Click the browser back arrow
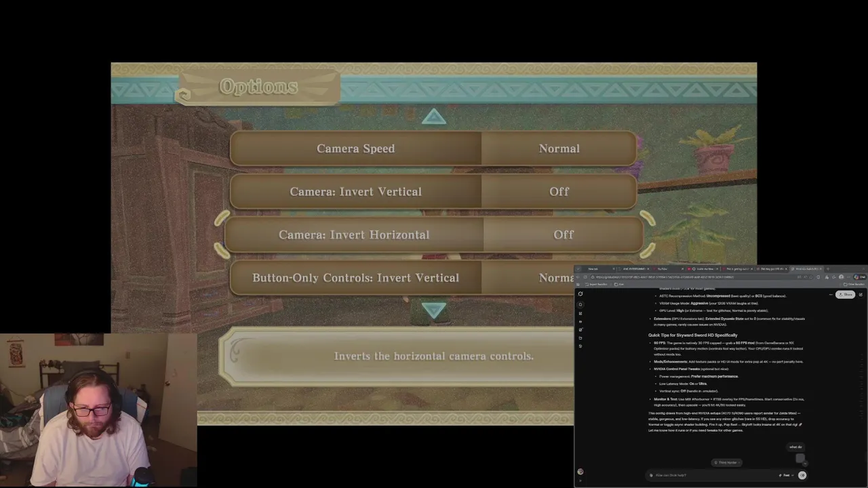The width and height of the screenshot is (868, 488). coord(578,277)
